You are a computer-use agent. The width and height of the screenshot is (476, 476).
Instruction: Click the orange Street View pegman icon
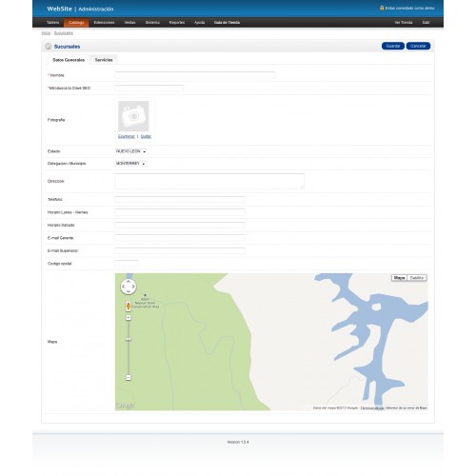(x=129, y=307)
